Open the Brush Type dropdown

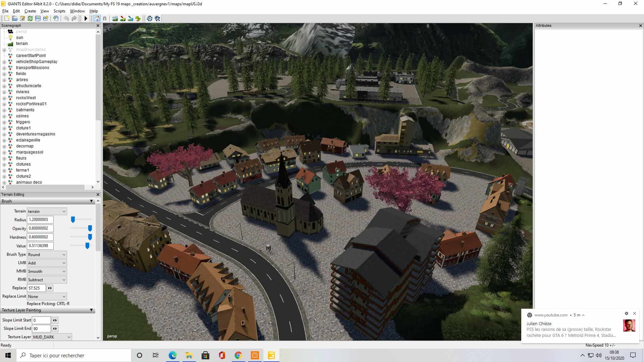47,254
